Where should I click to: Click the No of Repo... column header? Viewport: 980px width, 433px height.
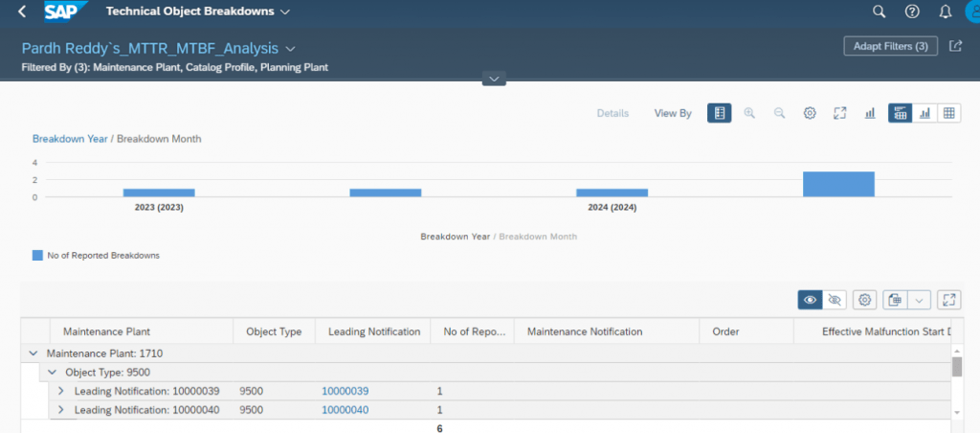click(473, 331)
